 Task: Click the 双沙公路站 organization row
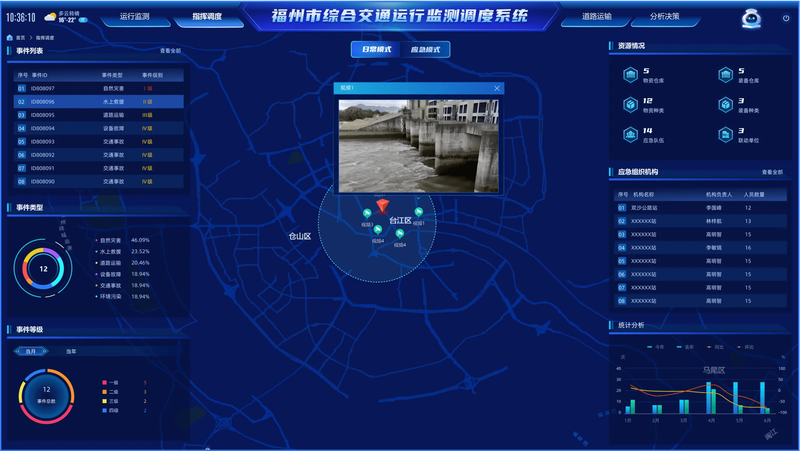(x=700, y=208)
